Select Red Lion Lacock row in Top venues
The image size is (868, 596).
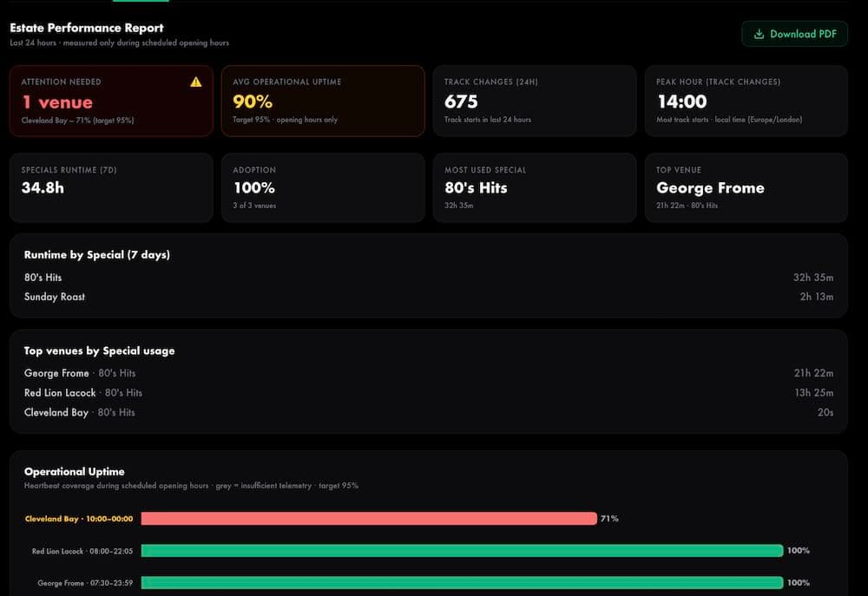[x=429, y=392]
